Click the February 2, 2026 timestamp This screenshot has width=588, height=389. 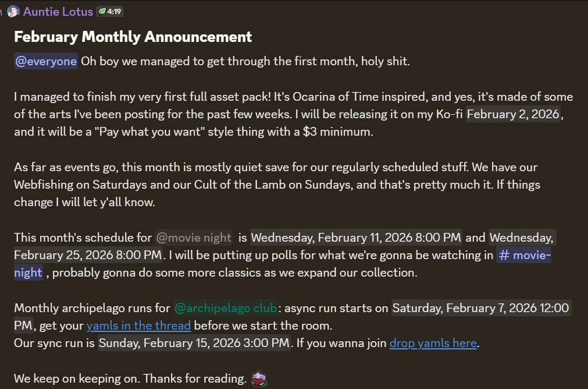tap(514, 114)
